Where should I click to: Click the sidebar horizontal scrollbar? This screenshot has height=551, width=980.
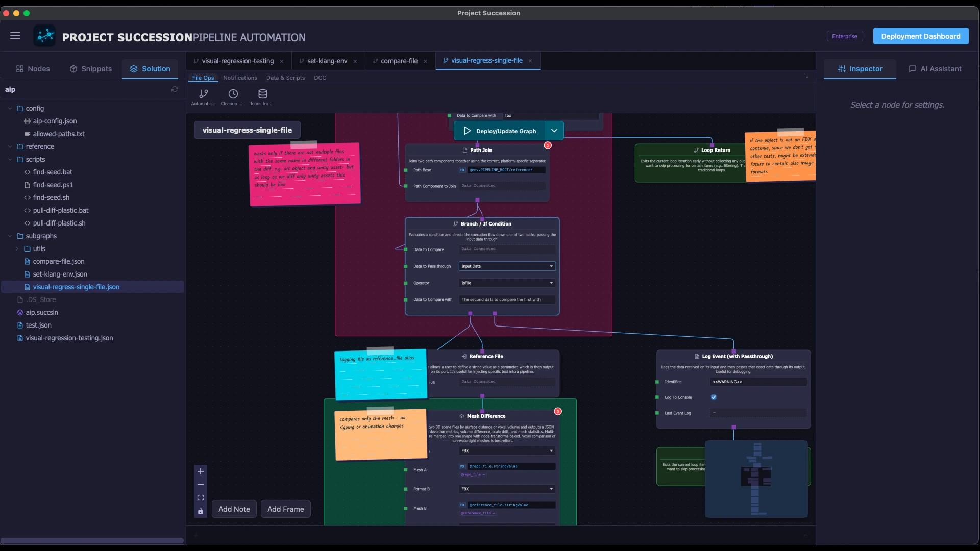coord(92,540)
